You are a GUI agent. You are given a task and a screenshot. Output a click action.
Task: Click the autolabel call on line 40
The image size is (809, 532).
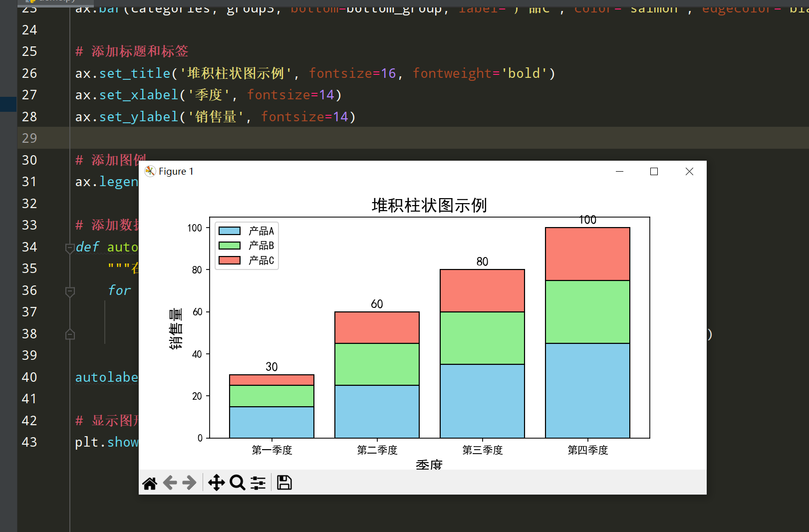106,377
